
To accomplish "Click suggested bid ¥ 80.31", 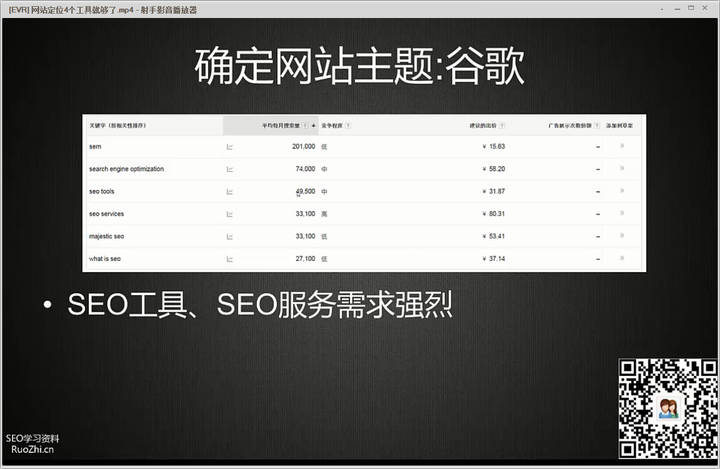I will click(x=494, y=214).
